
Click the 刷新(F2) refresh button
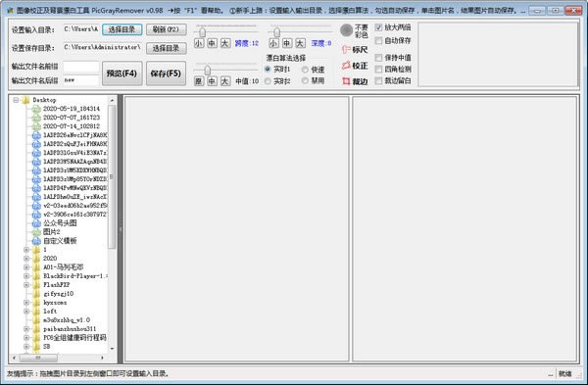167,29
